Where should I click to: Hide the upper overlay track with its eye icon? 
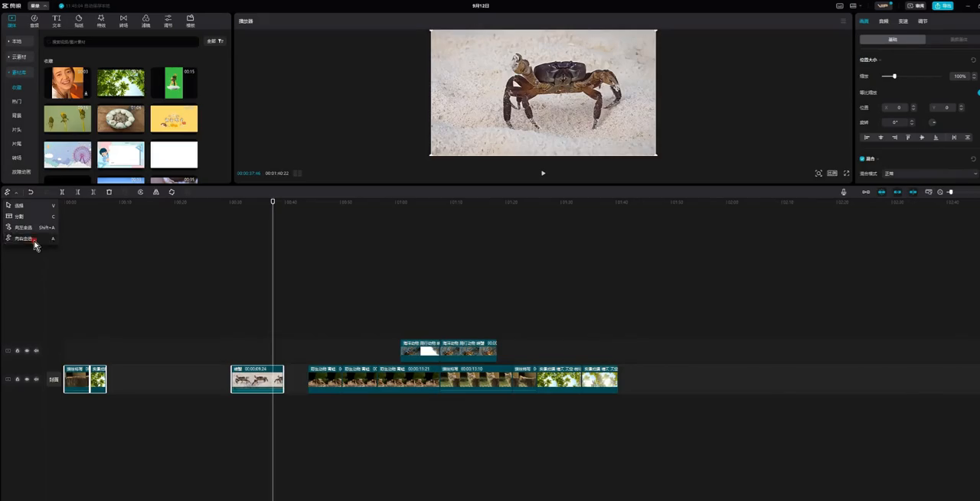click(27, 350)
